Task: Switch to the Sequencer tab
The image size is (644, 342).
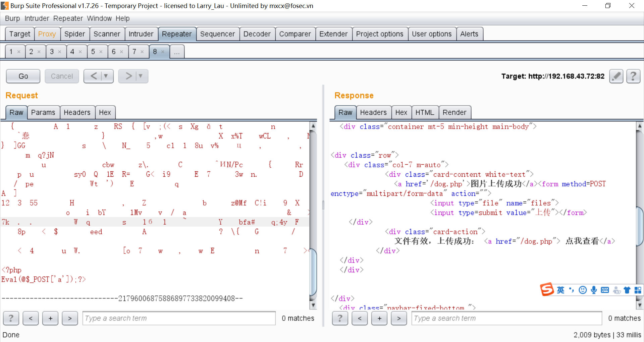Action: pyautogui.click(x=218, y=34)
